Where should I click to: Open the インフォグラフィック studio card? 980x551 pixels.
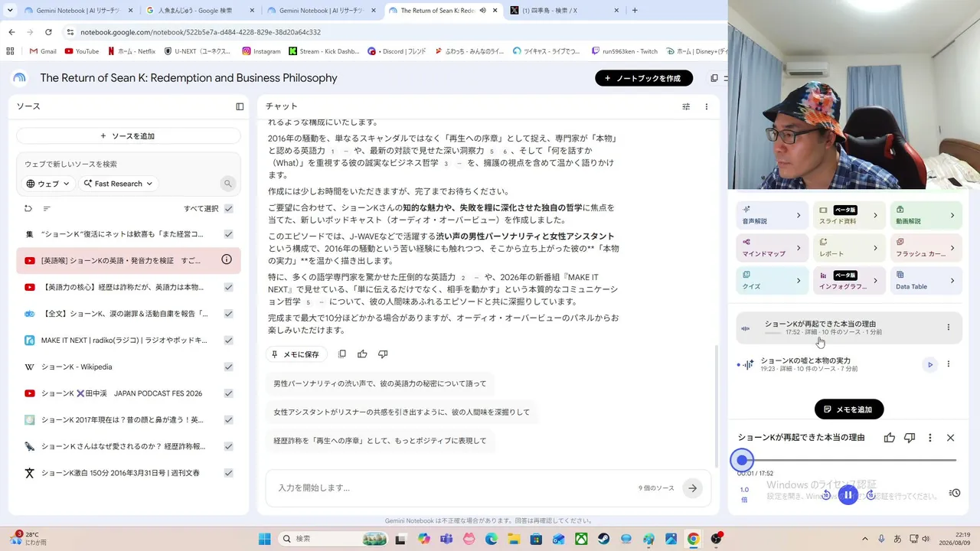click(x=848, y=280)
